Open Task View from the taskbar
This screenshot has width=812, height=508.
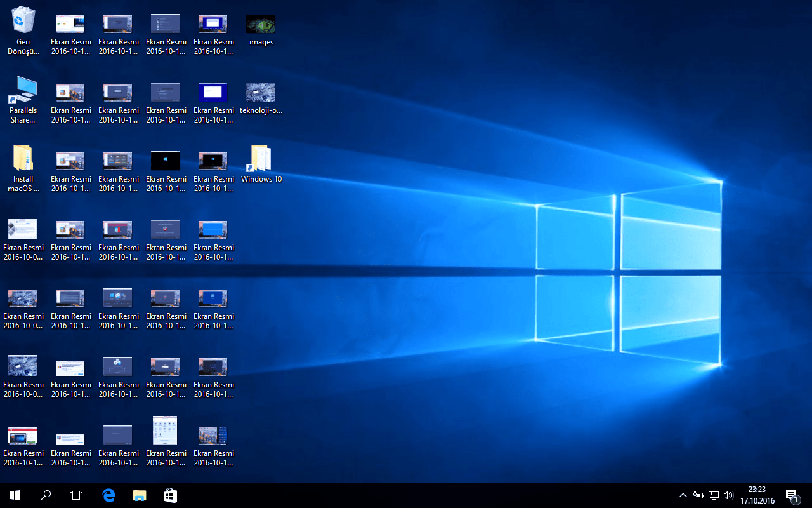point(76,495)
